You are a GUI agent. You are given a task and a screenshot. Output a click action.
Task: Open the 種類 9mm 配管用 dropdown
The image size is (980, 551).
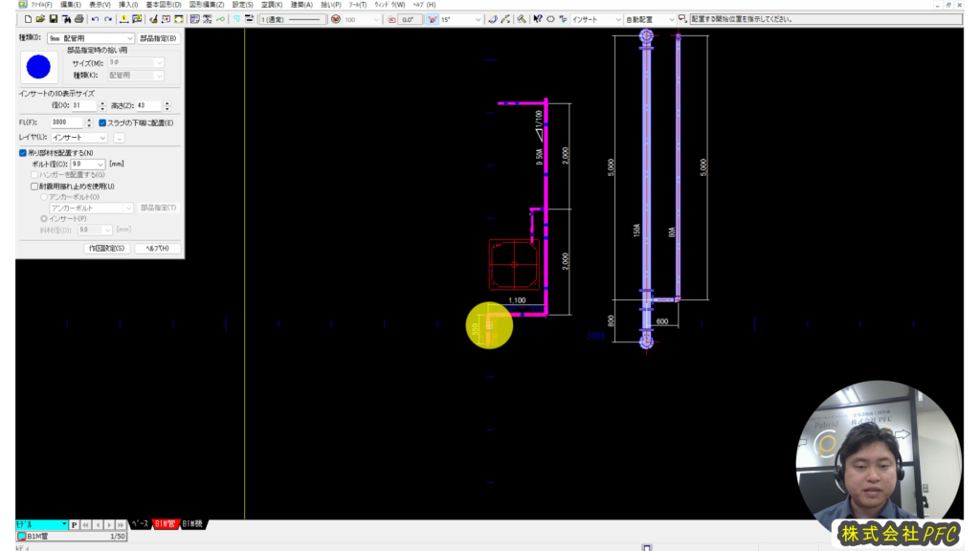pos(129,38)
